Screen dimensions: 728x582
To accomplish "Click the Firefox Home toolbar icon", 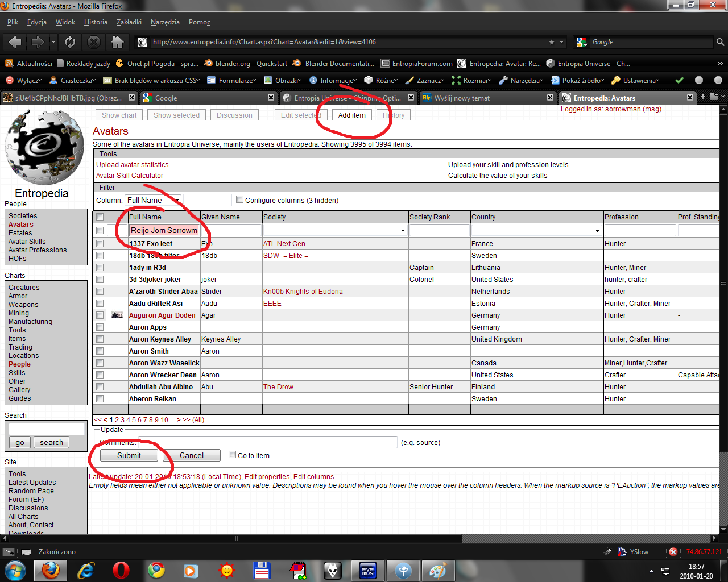I will tap(118, 42).
